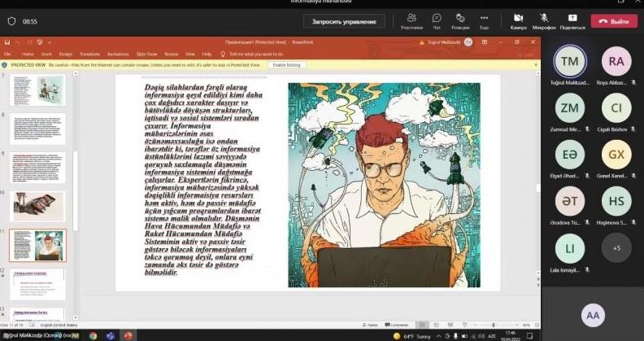The image size is (644, 341).
Task: Open the weather widget showing 64°F Sunny
Action: click(x=412, y=336)
